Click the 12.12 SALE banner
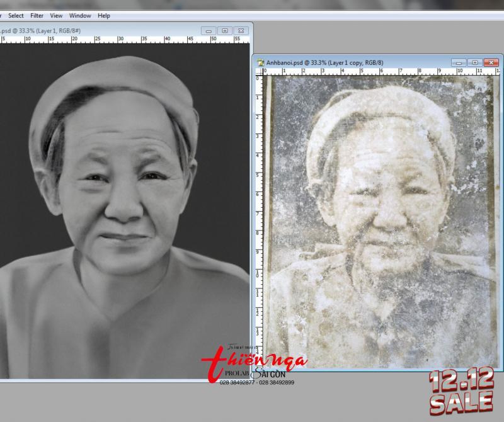504x422 pixels. (461, 389)
